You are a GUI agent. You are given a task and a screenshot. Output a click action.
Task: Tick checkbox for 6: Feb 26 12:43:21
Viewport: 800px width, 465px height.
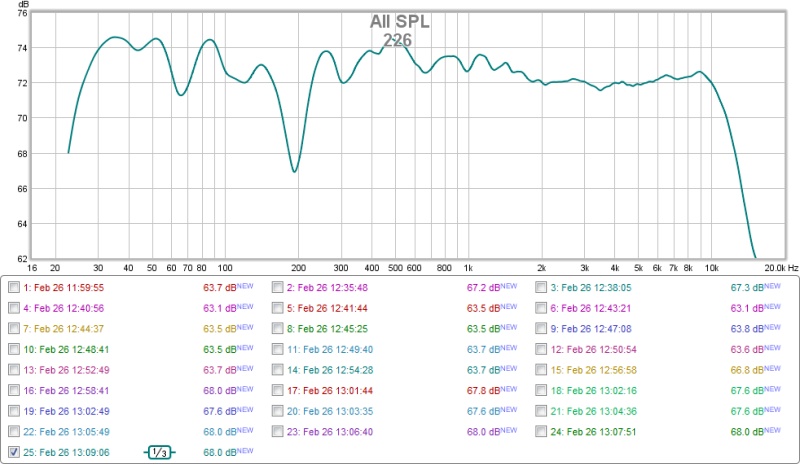(541, 308)
